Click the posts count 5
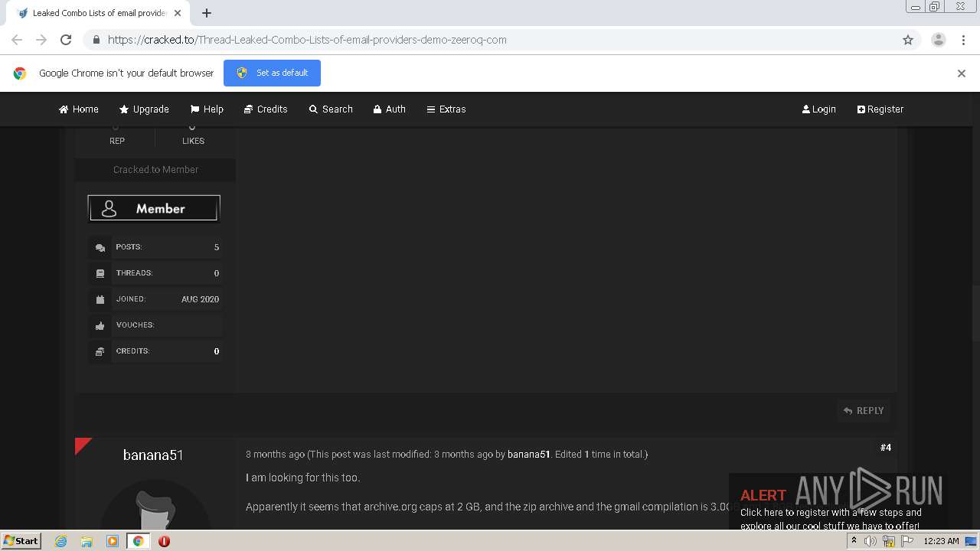980x551 pixels. pyautogui.click(x=217, y=247)
